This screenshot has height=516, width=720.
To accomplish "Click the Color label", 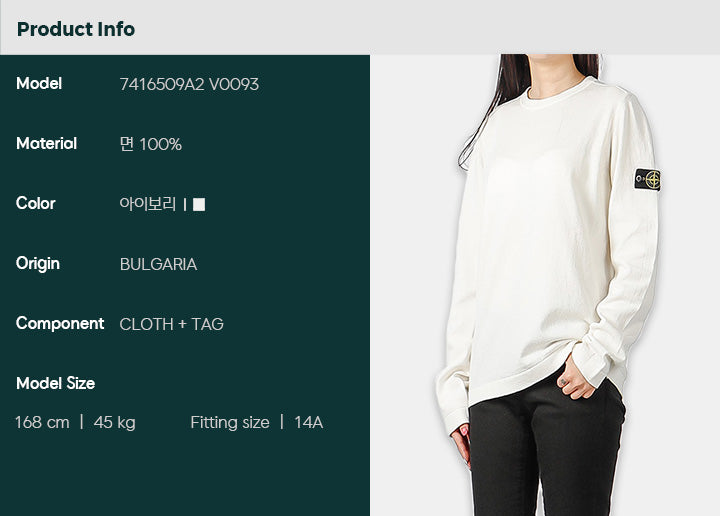I will (x=35, y=203).
